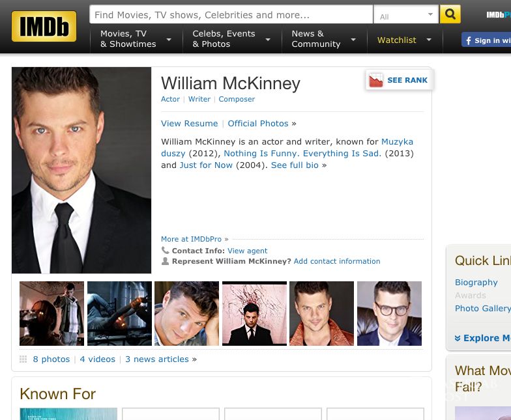Viewport: 511px width, 420px height.
Task: Click the SEE RANK button
Action: pos(400,80)
